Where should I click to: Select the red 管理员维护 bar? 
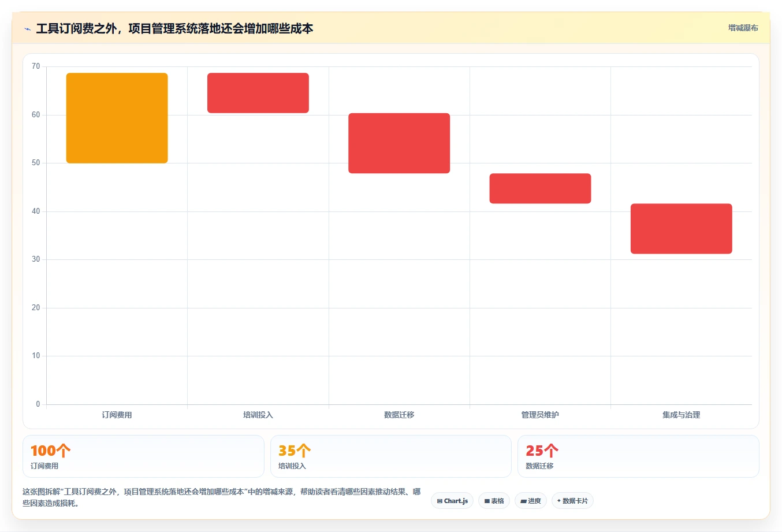[540, 188]
